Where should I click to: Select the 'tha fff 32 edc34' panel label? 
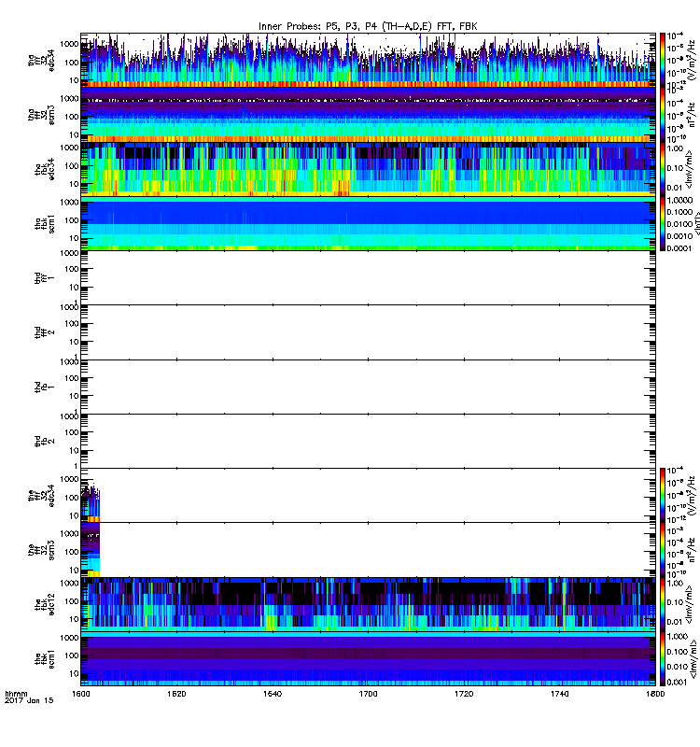pos(41,60)
